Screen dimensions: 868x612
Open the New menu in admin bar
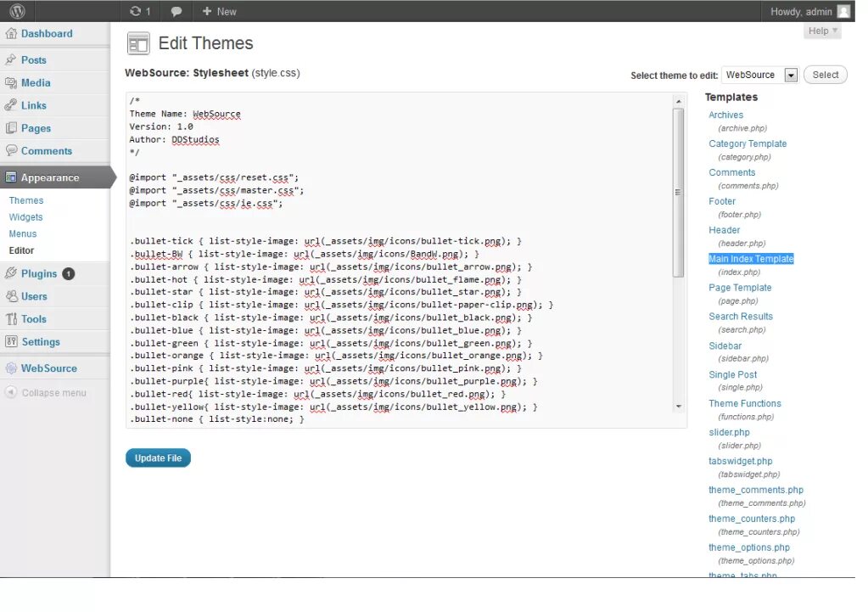(218, 11)
